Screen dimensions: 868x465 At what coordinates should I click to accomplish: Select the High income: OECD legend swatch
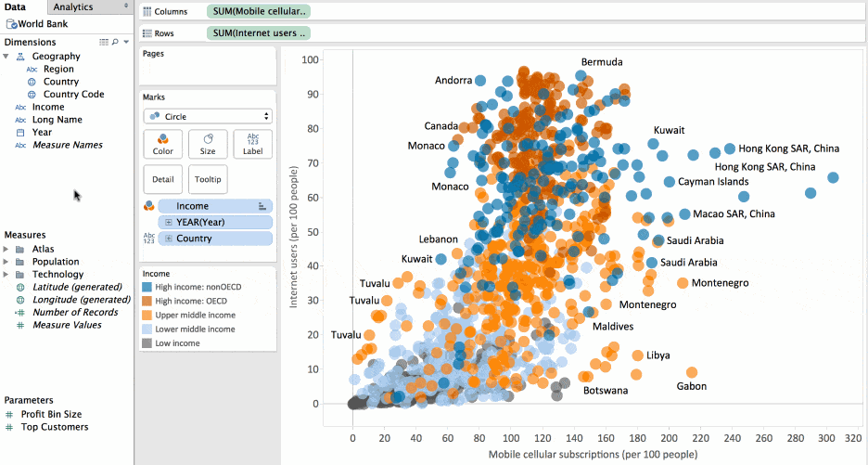point(147,302)
